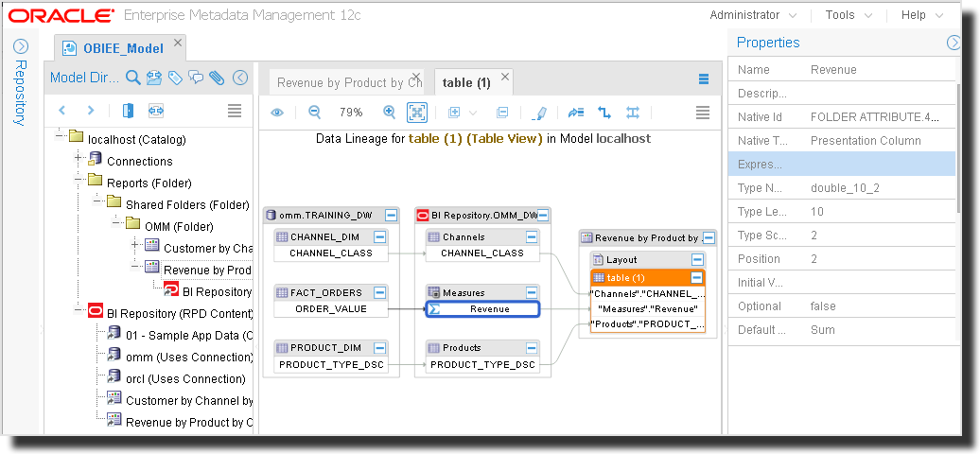Image resolution: width=980 pixels, height=454 pixels.
Task: Select the table (1) tab
Action: pyautogui.click(x=466, y=82)
